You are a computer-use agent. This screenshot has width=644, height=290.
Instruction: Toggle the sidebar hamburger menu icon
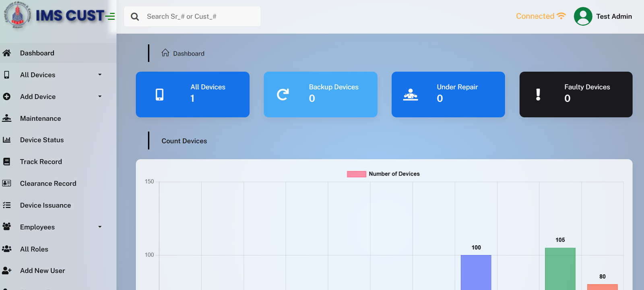110,17
